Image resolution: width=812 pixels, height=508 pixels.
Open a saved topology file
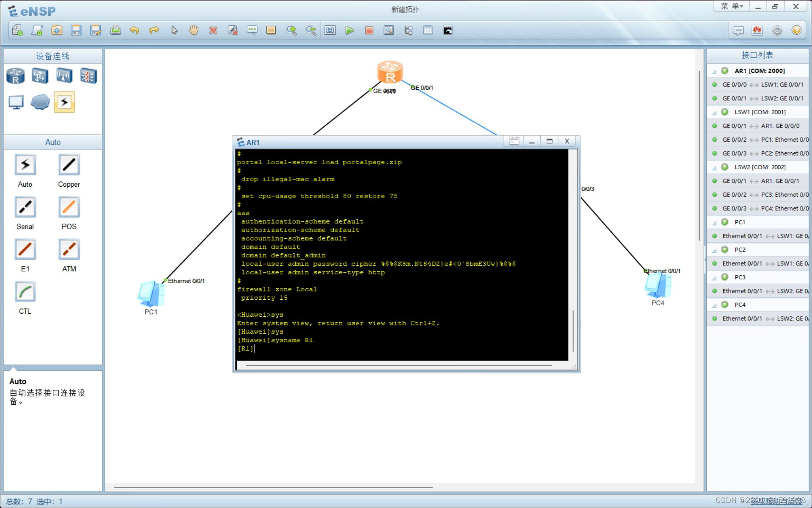tap(57, 30)
